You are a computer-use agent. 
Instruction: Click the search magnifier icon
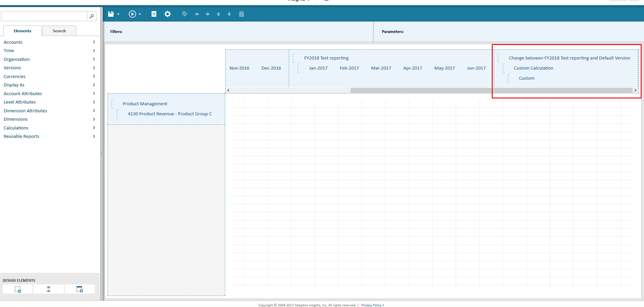pos(91,16)
